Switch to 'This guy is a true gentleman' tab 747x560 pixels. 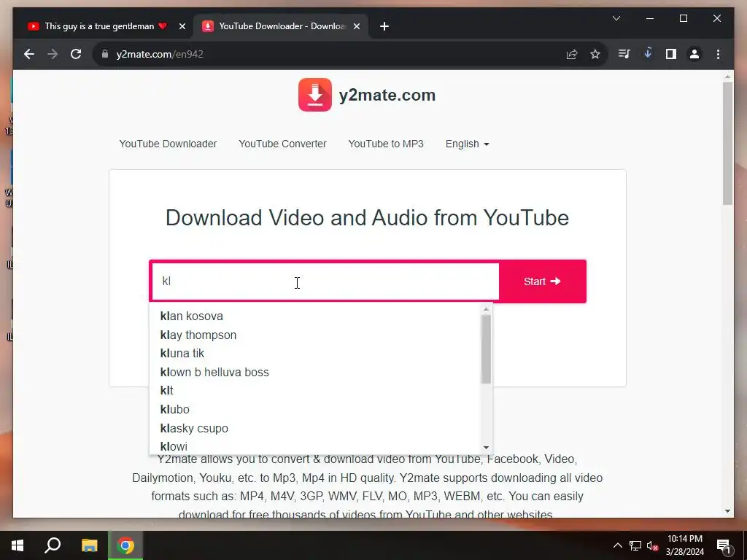[100, 26]
